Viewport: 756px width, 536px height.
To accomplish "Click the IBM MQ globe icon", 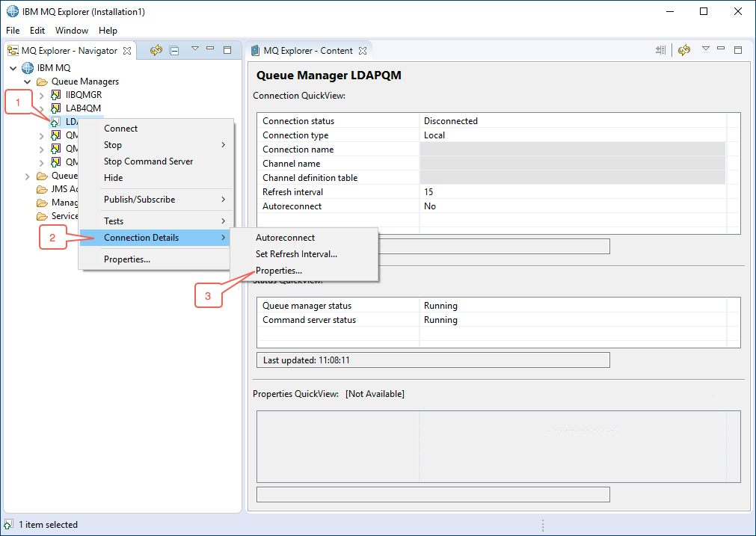I will click(x=28, y=68).
